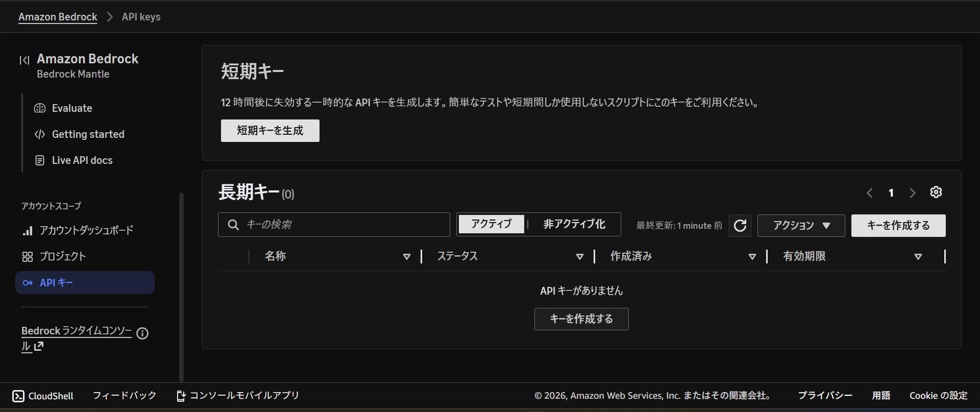Click the 短期キー heading
Screen dimensions: 980x412
click(253, 71)
